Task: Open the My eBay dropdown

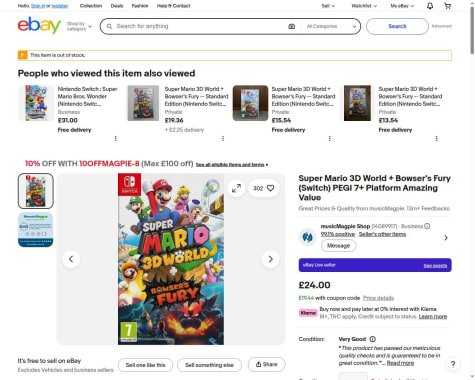Action: point(402,6)
